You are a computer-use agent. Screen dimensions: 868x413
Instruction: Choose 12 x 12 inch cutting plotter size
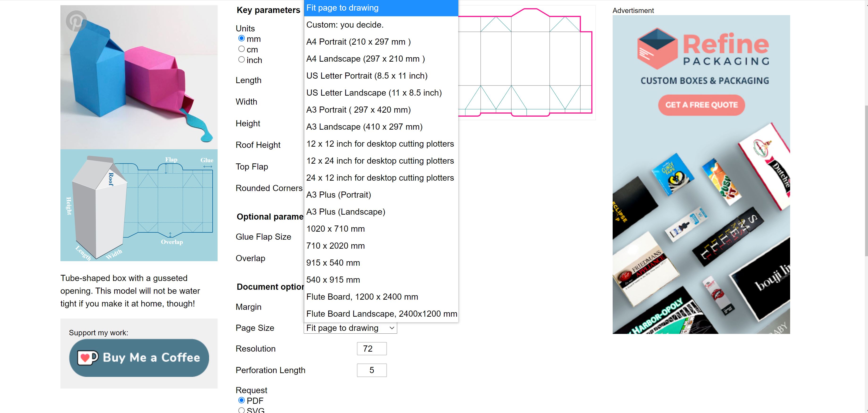pos(381,144)
